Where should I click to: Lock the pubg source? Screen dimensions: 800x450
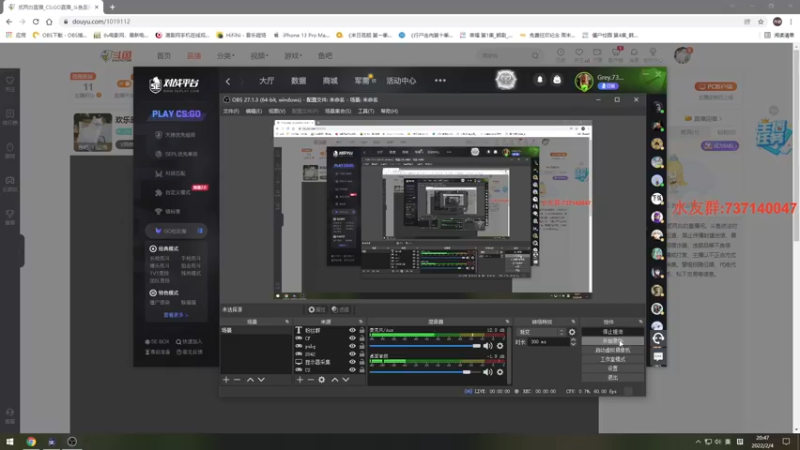point(362,346)
